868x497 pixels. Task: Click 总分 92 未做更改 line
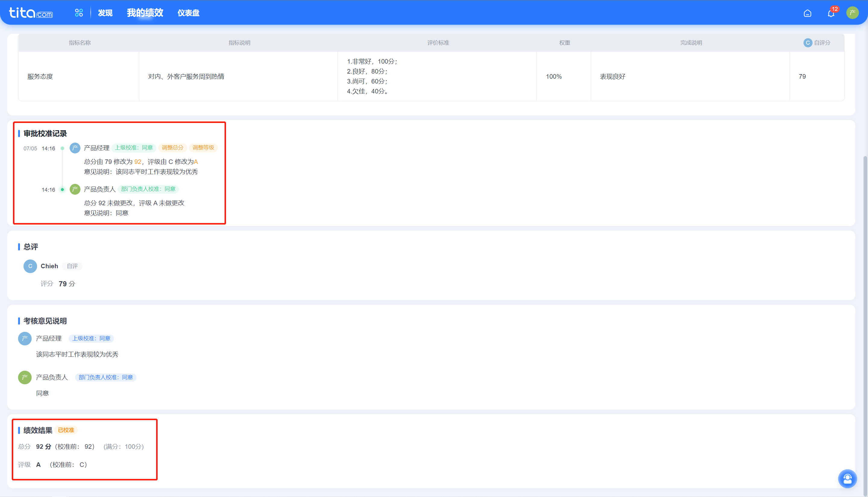click(x=134, y=203)
